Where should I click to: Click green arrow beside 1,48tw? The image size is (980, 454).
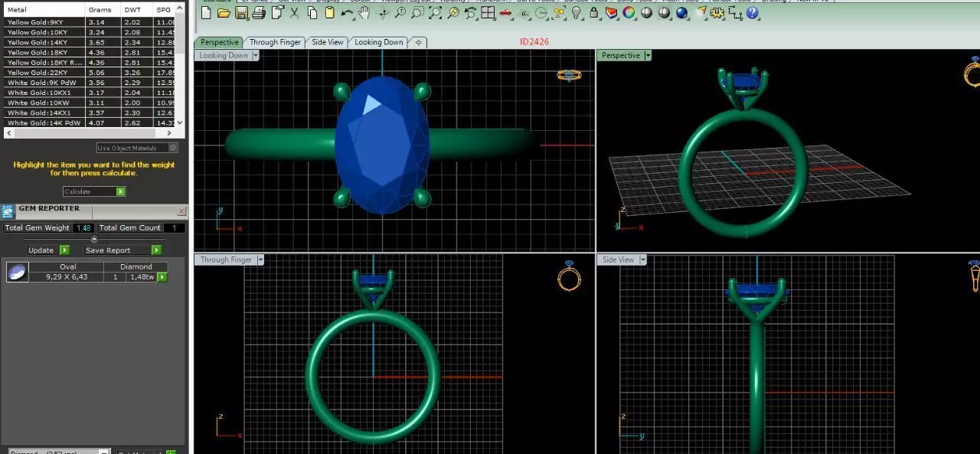(x=162, y=276)
